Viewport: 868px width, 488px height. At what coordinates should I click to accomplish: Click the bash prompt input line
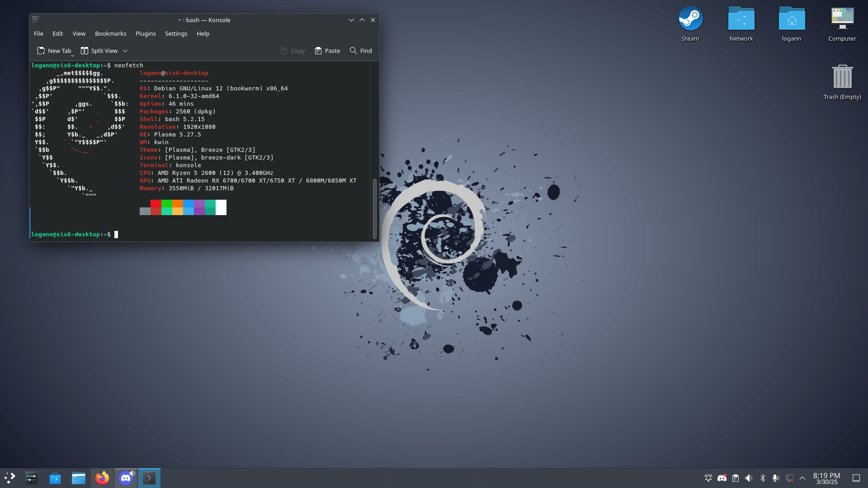(x=199, y=235)
